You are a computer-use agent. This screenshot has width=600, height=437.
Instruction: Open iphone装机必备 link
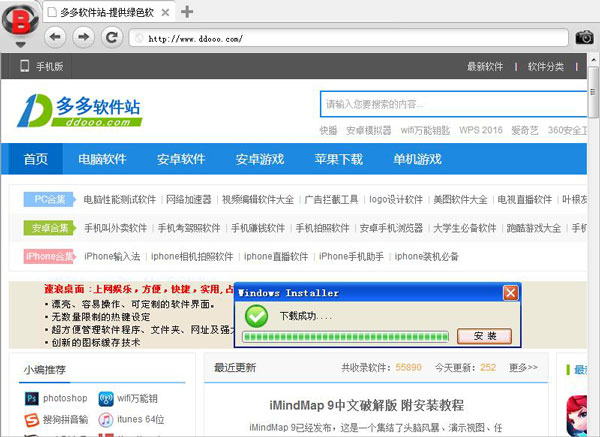point(426,256)
